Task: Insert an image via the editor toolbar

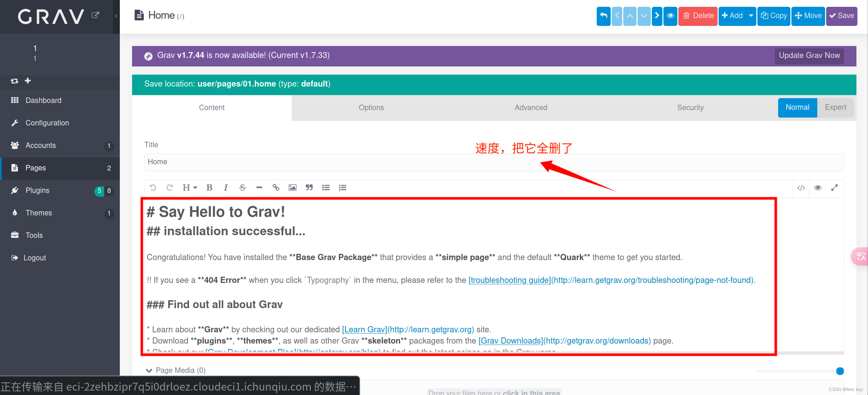Action: coord(292,187)
